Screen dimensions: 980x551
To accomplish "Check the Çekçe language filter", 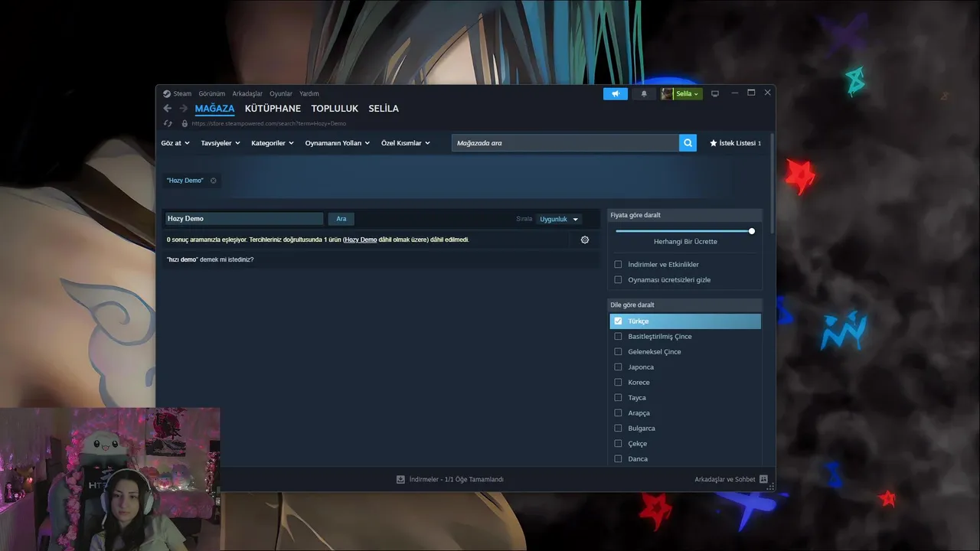I will coord(618,444).
